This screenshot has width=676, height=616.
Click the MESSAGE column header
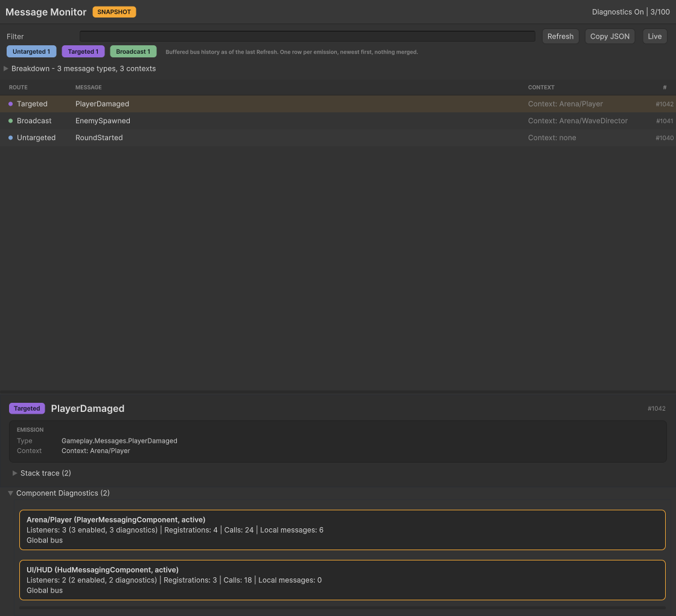(x=88, y=87)
